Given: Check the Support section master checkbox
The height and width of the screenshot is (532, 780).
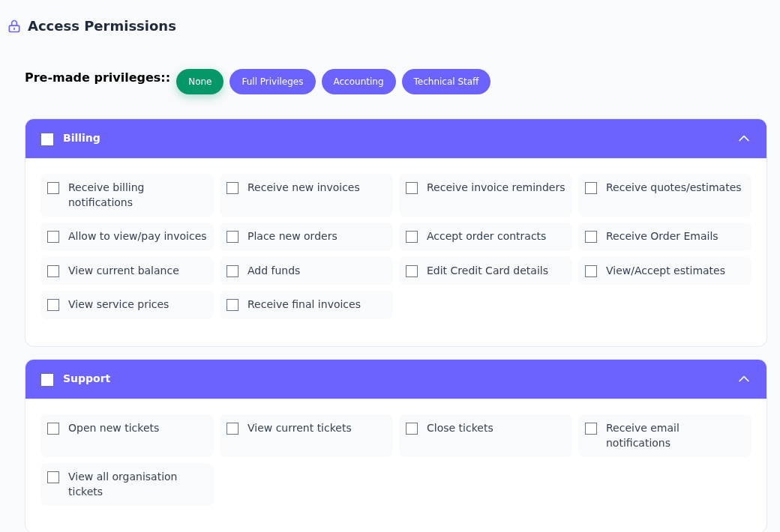Looking at the screenshot, I should point(47,380).
